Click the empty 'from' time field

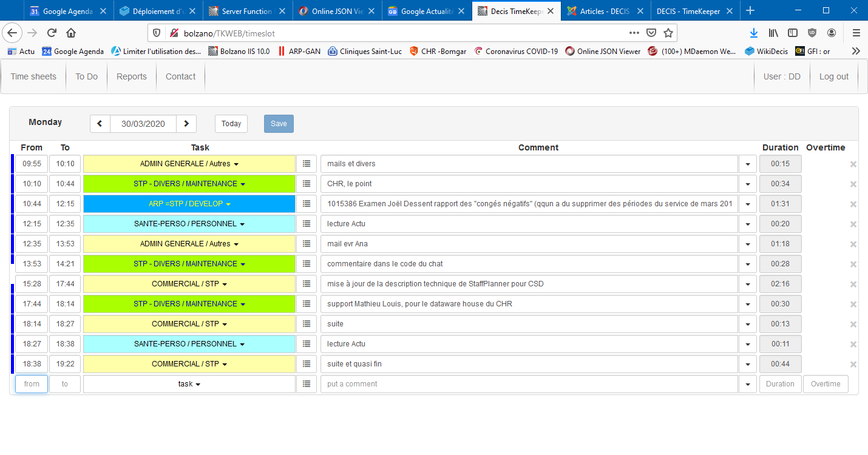(x=32, y=384)
